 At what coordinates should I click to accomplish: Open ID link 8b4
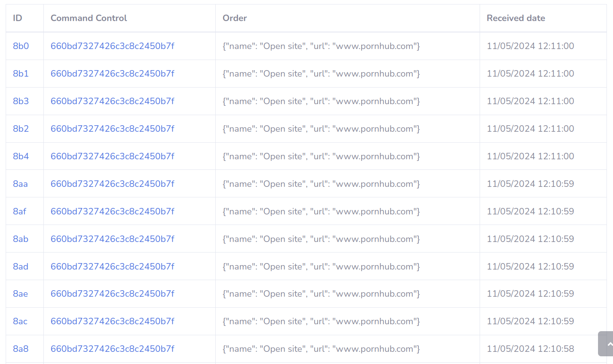click(21, 156)
